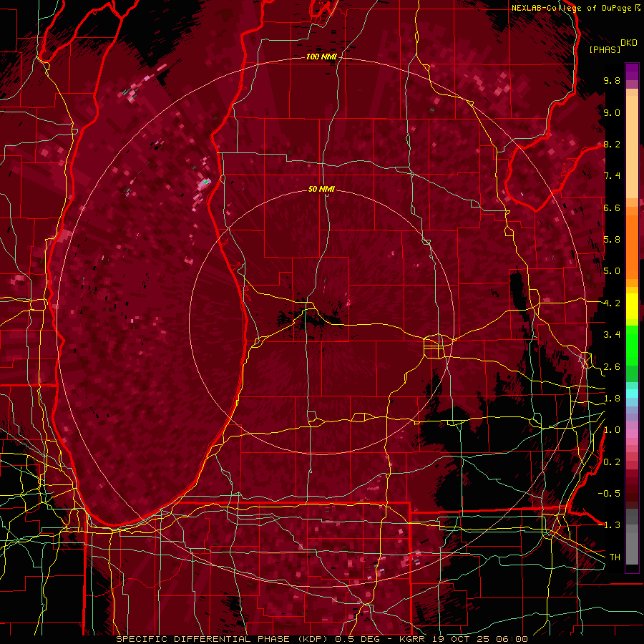Screen dimensions: 644x644
Task: Click the purple segment atop the colorbar
Action: click(x=632, y=72)
